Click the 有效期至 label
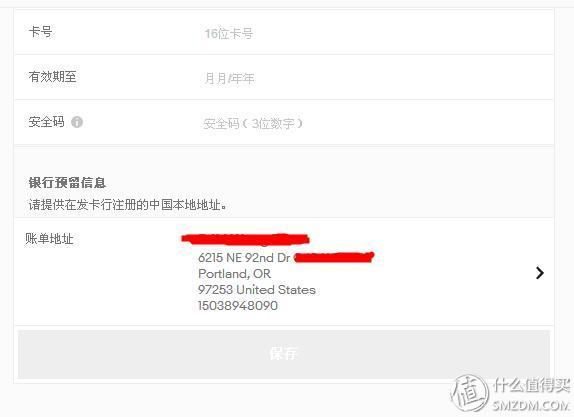This screenshot has height=417, width=574. [52, 77]
